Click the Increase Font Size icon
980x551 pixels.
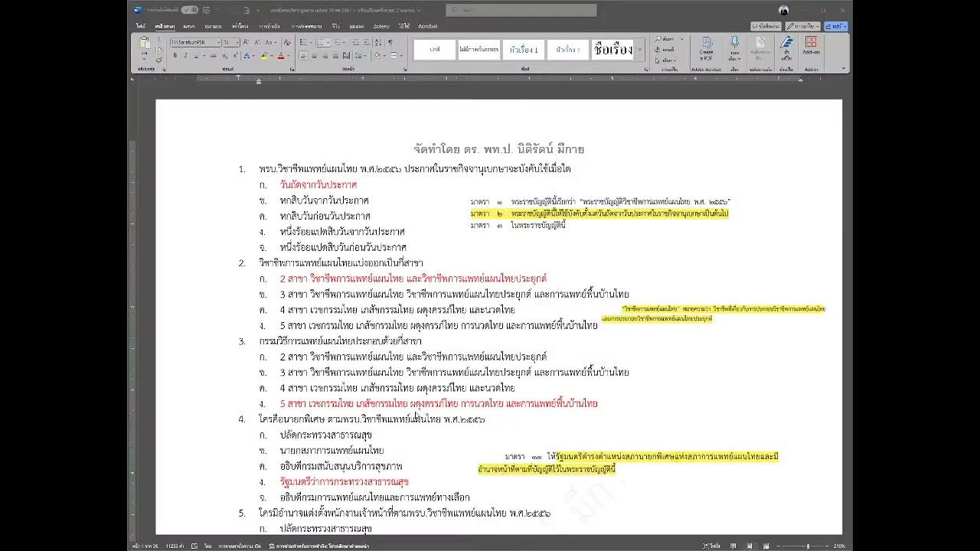[246, 42]
